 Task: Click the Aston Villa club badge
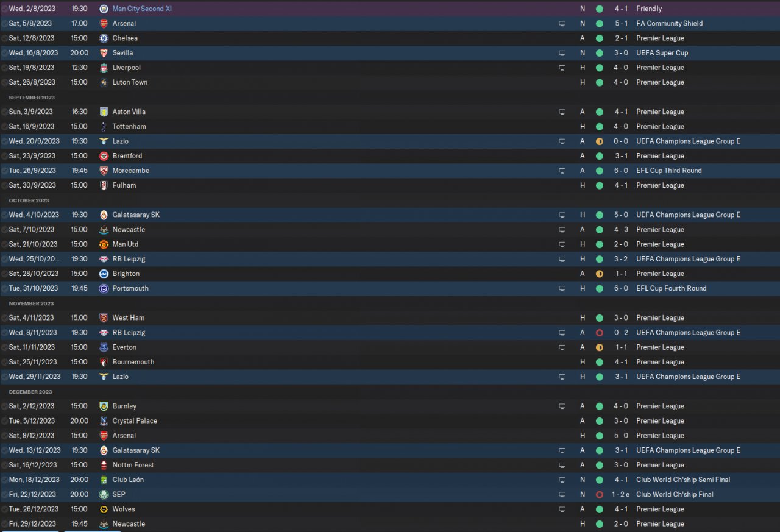(x=104, y=112)
